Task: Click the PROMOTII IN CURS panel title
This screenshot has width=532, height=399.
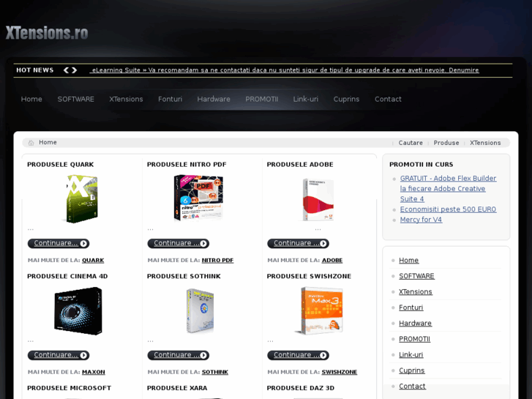Action: click(421, 165)
